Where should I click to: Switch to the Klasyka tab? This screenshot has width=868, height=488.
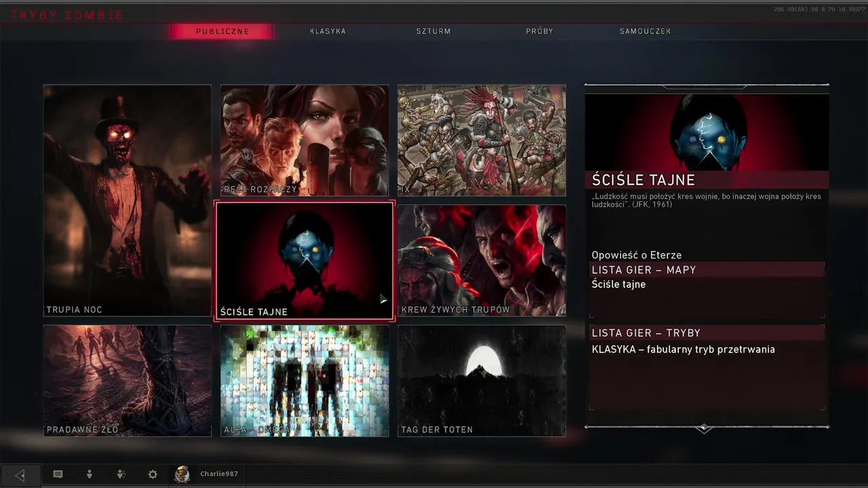pos(328,31)
